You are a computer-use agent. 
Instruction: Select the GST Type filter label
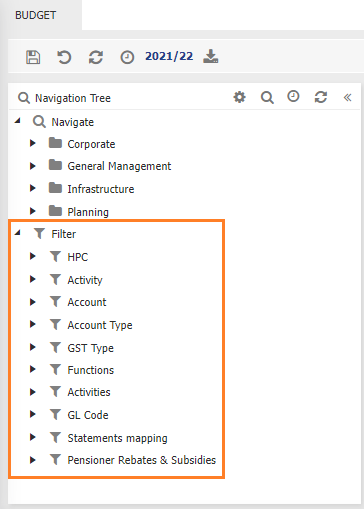(x=90, y=348)
